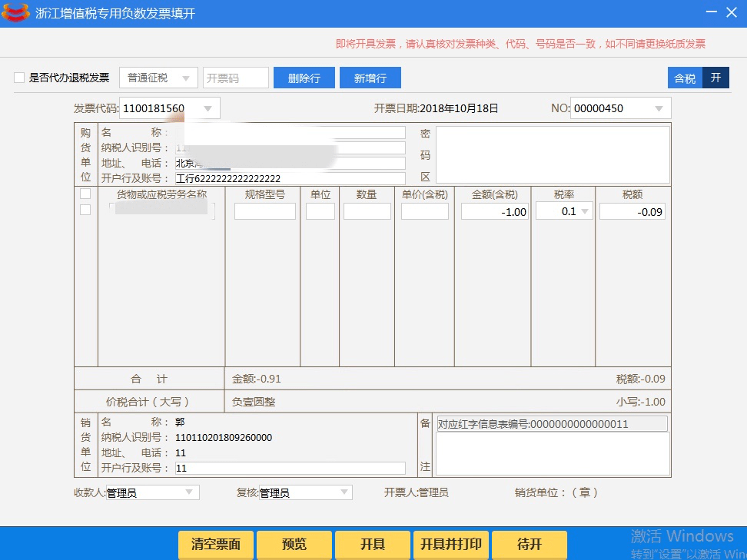Screen dimensions: 747x560
Task: Click the red invoice app logo icon
Action: tap(15, 12)
